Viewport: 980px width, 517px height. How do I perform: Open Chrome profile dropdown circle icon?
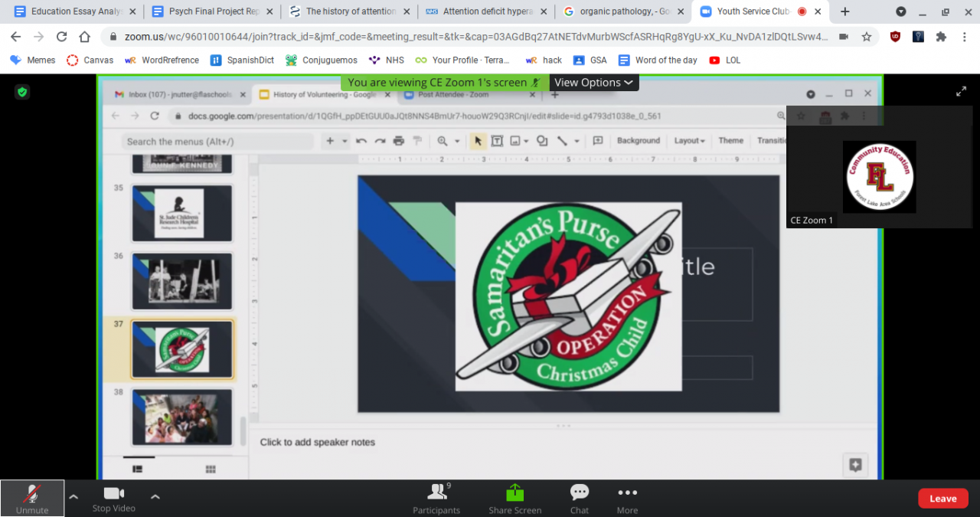901,11
